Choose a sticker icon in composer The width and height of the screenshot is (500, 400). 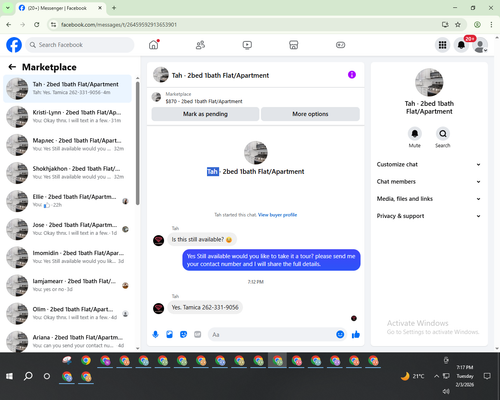coord(183,334)
